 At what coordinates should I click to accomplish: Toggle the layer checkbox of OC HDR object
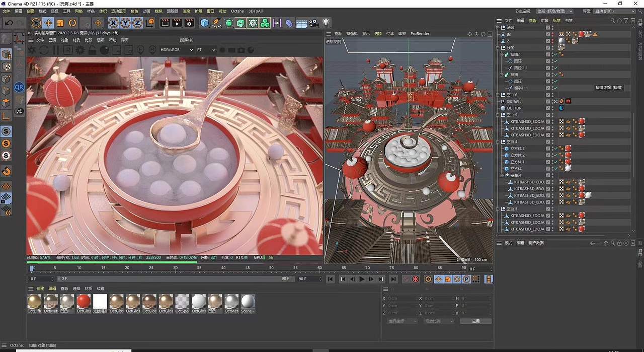[548, 108]
